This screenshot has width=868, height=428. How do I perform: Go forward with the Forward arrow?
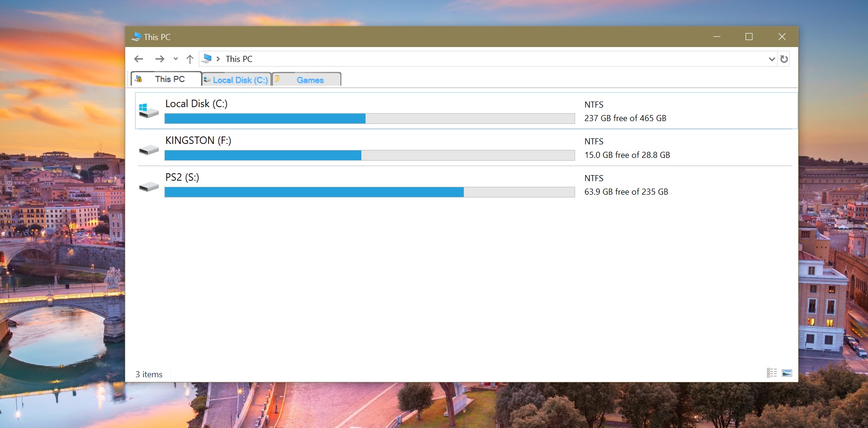[x=160, y=59]
